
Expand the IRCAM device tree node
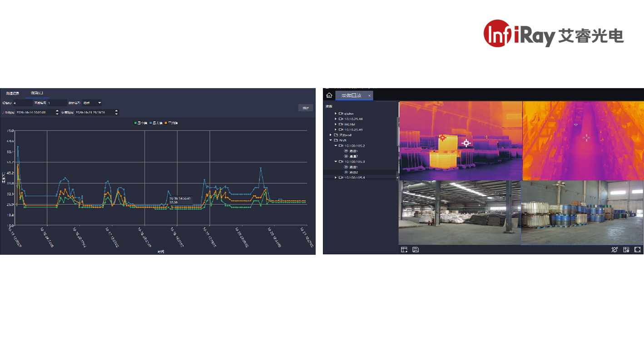(x=336, y=124)
